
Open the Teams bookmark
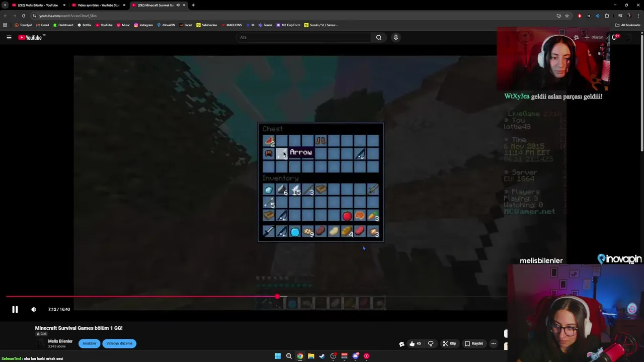265,25
